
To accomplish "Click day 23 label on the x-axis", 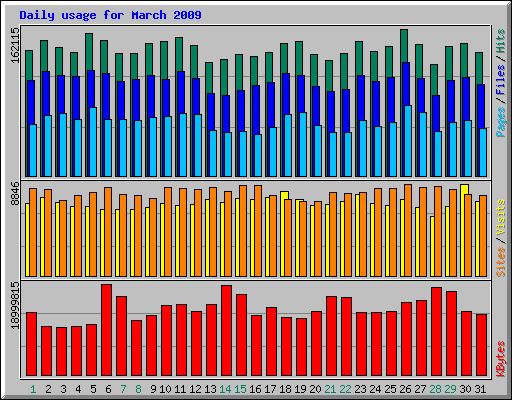I will pos(360,389).
